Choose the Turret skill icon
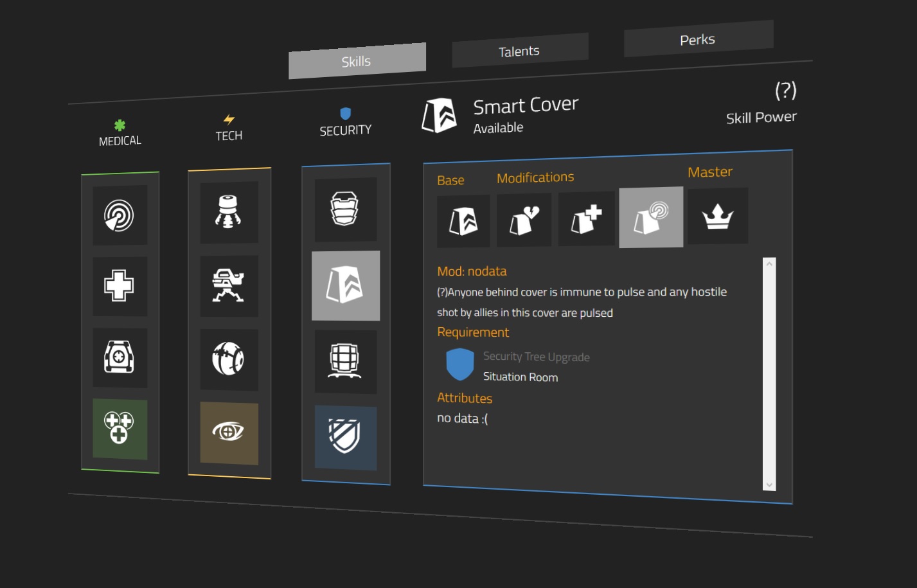The image size is (917, 588). point(229,286)
